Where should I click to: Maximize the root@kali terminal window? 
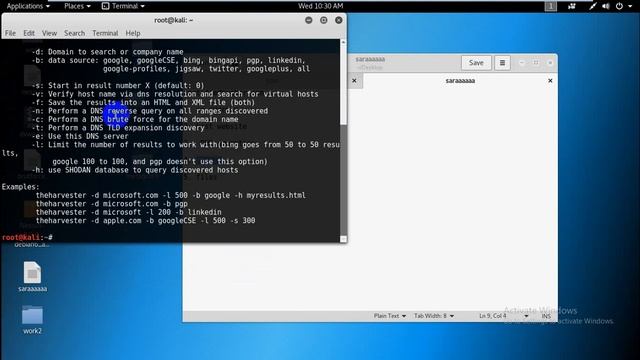tap(324, 20)
